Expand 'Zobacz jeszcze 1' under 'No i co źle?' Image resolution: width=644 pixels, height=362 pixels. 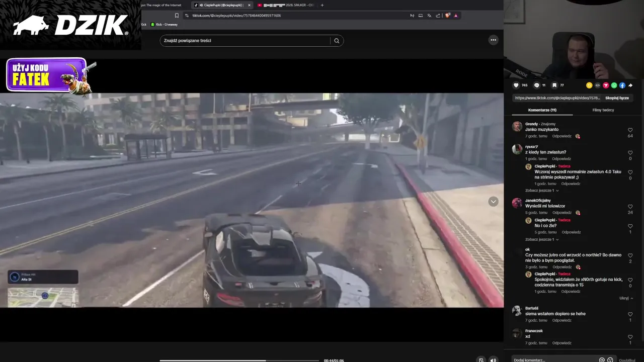542,239
